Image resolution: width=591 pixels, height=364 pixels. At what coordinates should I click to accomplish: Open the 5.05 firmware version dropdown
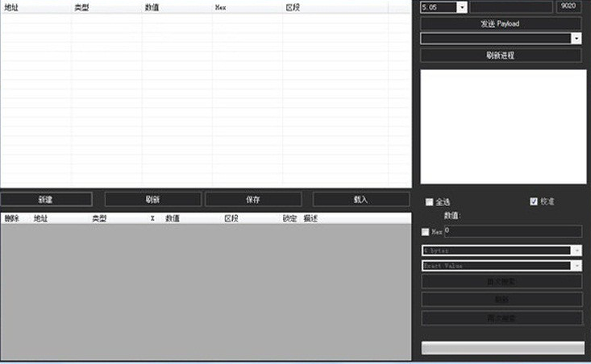462,7
